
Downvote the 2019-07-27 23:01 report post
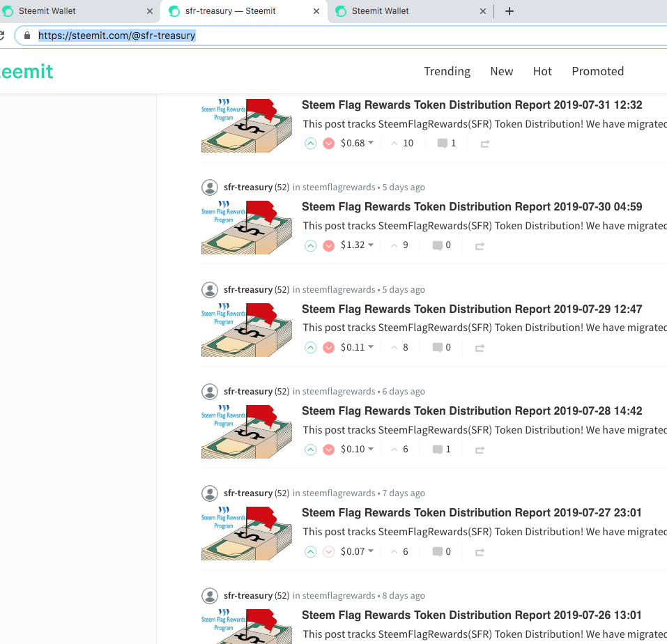(x=328, y=552)
